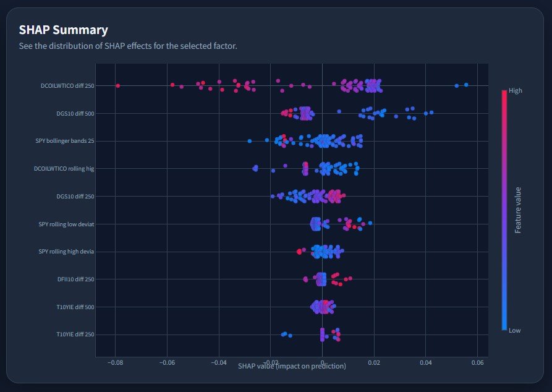Screen dimensions: 552x392
Task: Click the DCOILWTICO rolling hig label
Action: coord(64,169)
